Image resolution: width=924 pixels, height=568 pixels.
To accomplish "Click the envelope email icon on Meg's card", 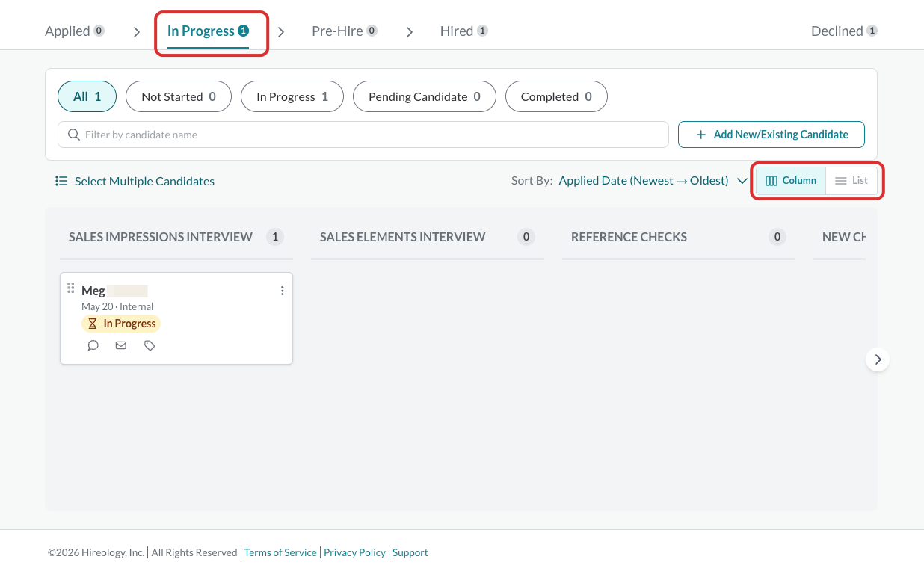I will coord(121,345).
